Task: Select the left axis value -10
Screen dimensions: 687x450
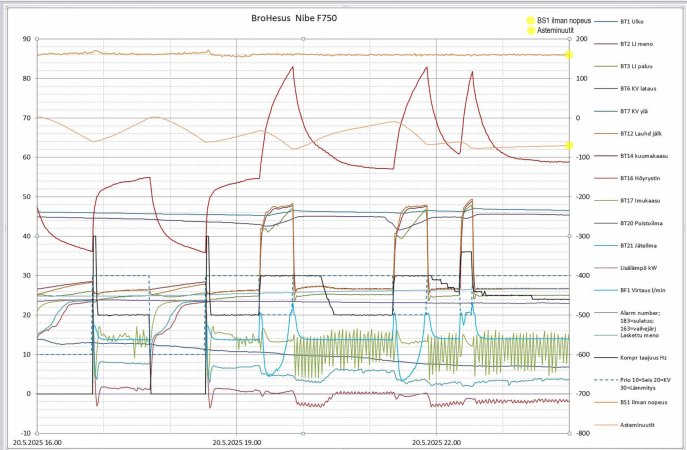Action: [x=26, y=433]
